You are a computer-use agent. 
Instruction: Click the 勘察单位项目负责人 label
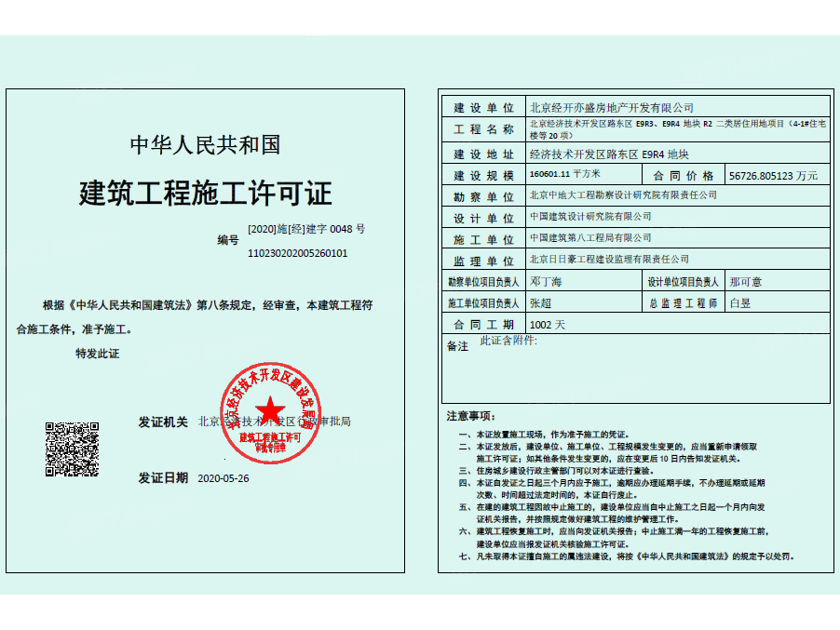point(483,282)
